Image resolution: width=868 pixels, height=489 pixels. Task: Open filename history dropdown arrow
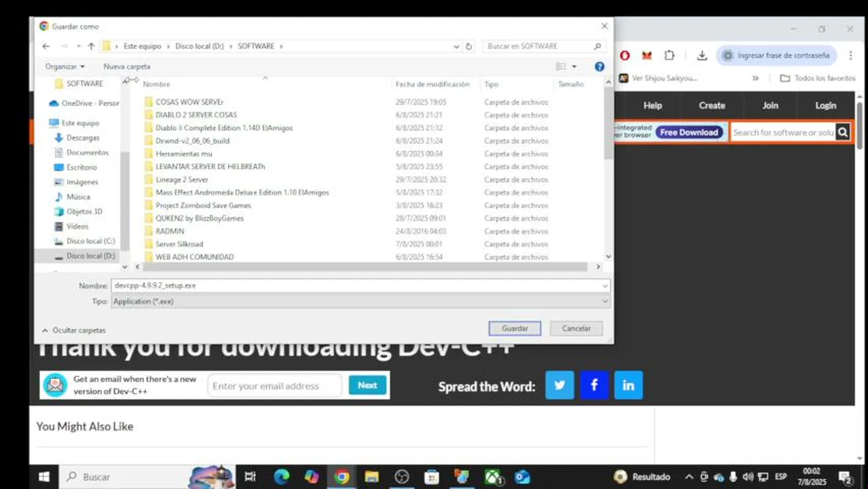(605, 286)
